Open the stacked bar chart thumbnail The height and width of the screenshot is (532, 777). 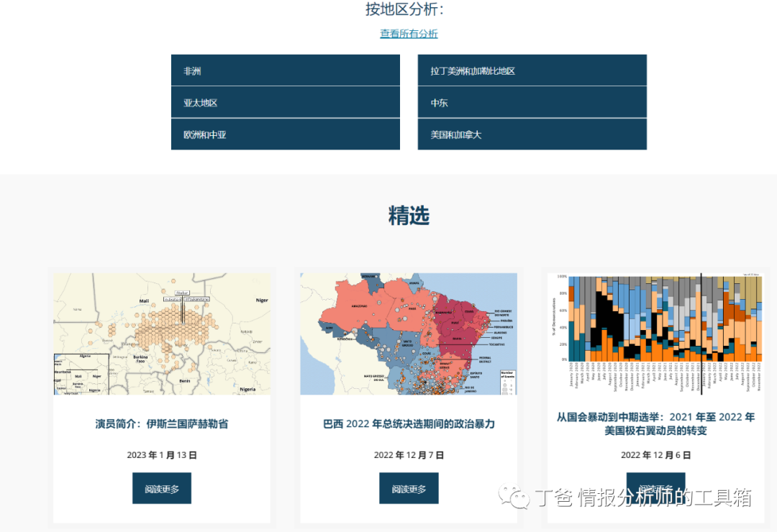click(x=655, y=334)
